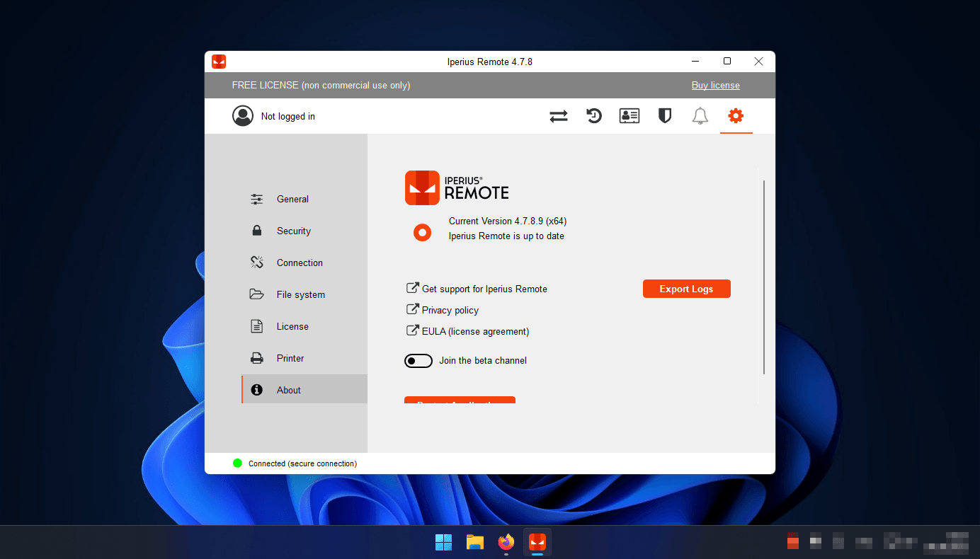Click "FREE LICENSE (non commercial use only)" text
Viewport: 980px width, 559px height.
[321, 86]
